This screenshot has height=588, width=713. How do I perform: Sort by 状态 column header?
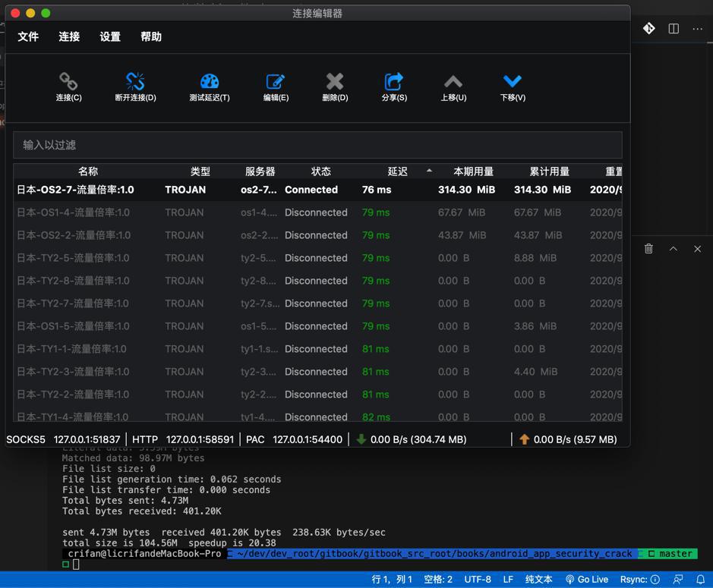pyautogui.click(x=320, y=171)
